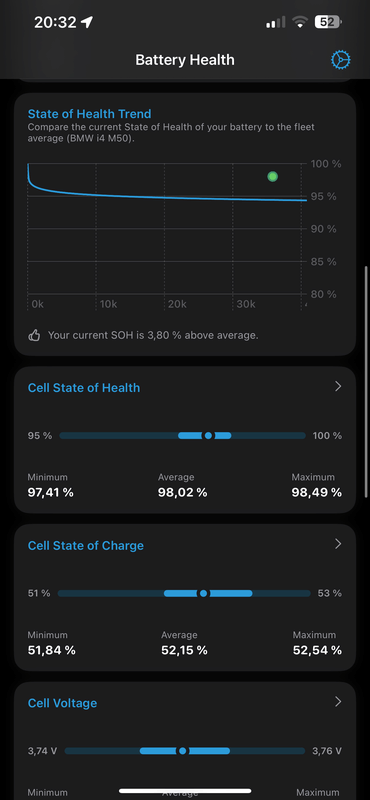Viewport: 370px width, 800px height.
Task: Select the green SOH dot on chart
Action: pyautogui.click(x=273, y=177)
